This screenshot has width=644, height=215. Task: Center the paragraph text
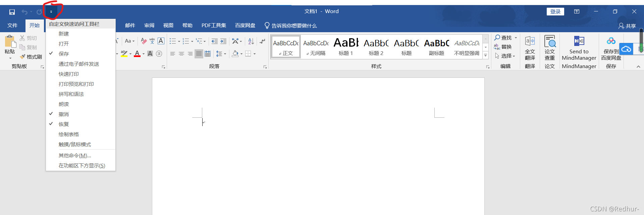(181, 54)
